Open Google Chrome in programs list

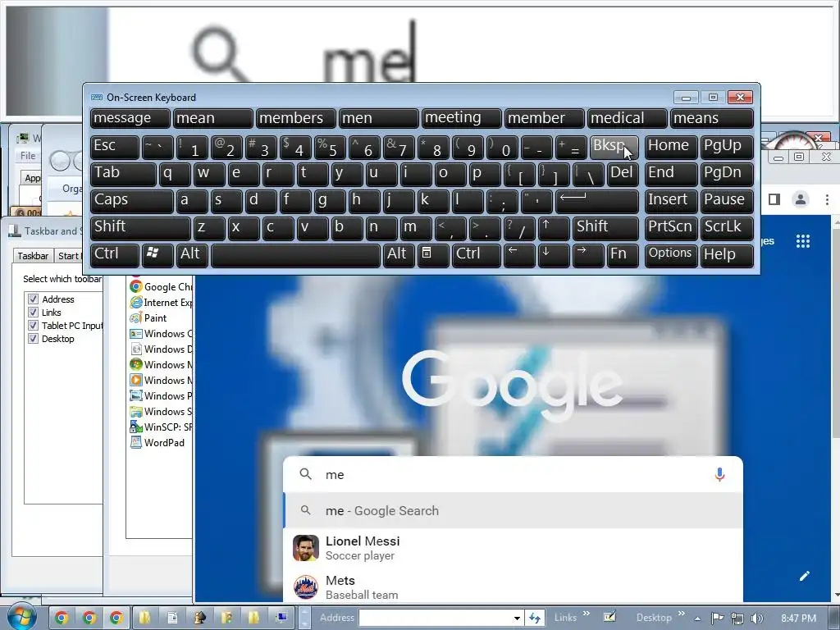pyautogui.click(x=161, y=286)
